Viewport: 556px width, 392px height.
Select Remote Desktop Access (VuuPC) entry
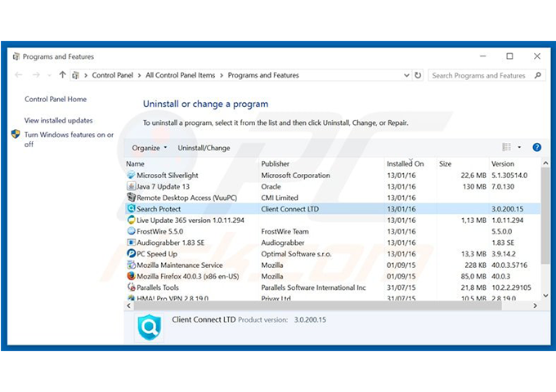(x=187, y=198)
